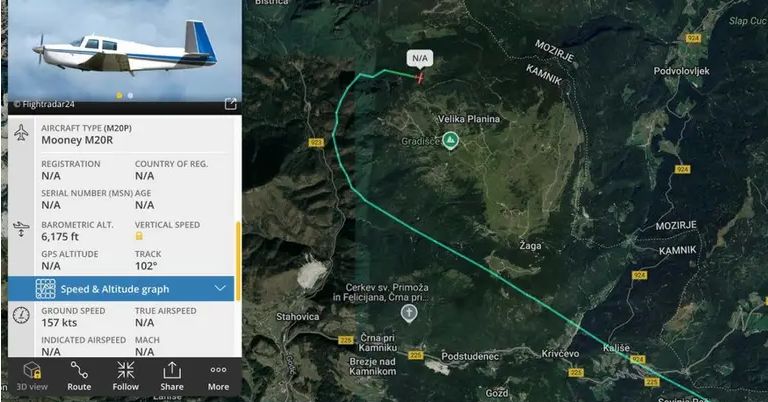Expand the Speed & Altitude graph

[121, 289]
